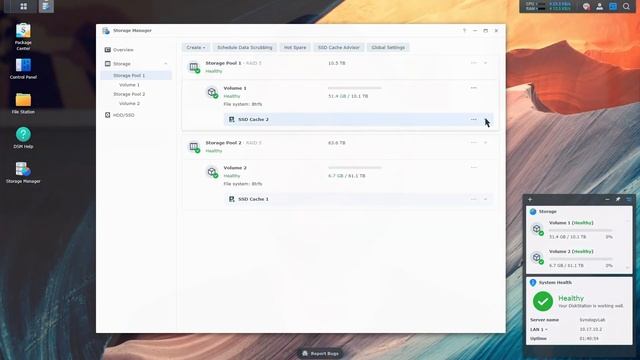640x360 pixels.
Task: Click the Storage Pool 2 status icon
Action: (x=194, y=147)
